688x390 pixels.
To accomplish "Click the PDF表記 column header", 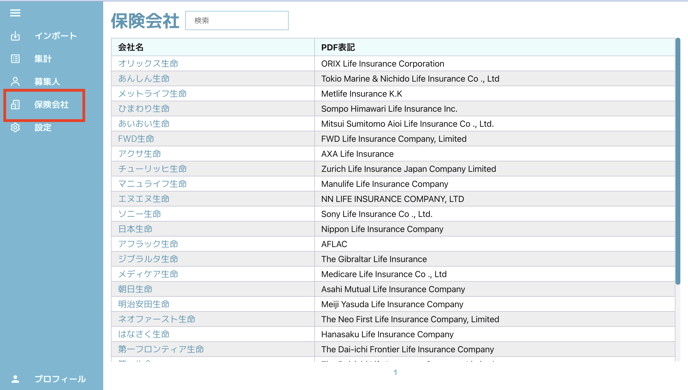I will coord(494,47).
